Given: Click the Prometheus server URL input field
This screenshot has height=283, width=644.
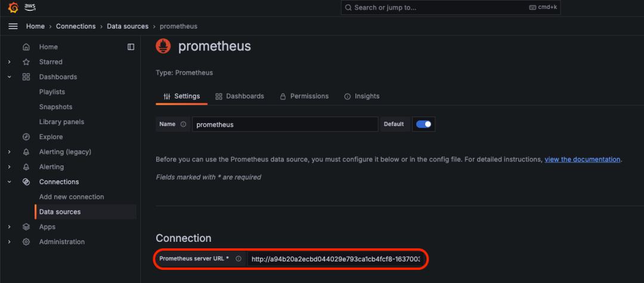Looking at the screenshot, I should (336, 259).
